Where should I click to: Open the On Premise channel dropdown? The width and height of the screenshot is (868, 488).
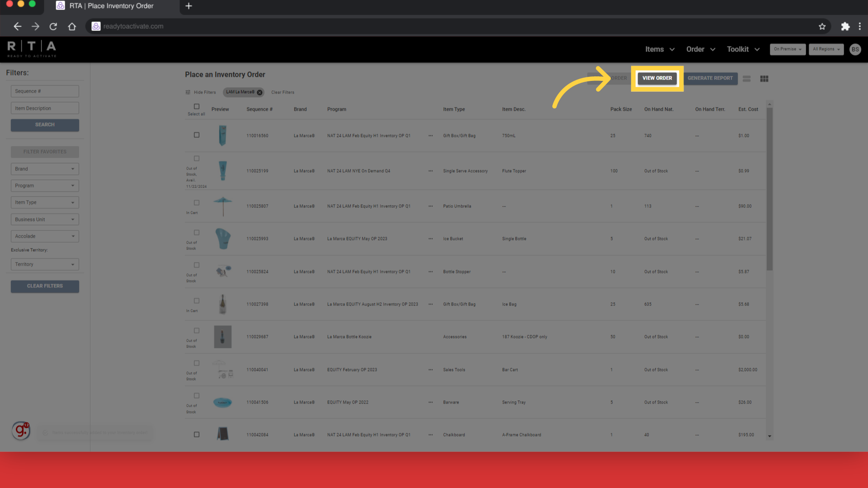[x=788, y=49]
